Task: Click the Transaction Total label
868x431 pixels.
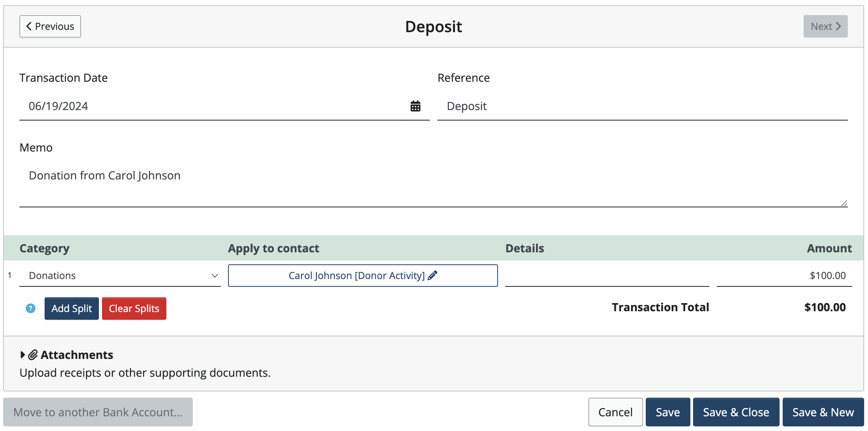Action: click(661, 307)
